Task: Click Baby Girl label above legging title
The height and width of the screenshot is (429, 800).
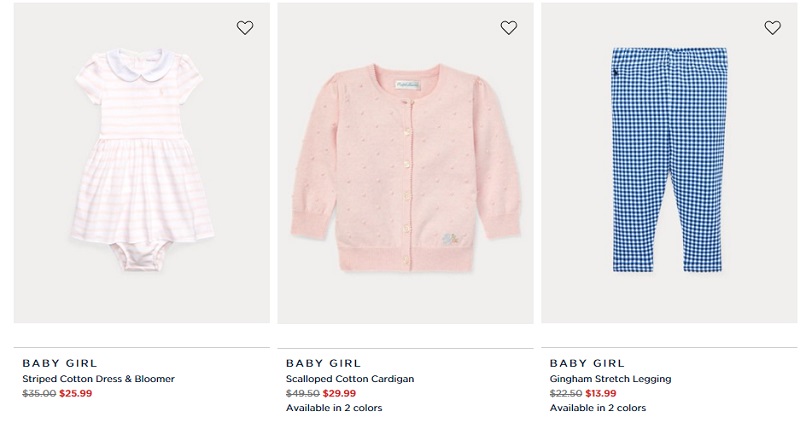Action: (587, 363)
